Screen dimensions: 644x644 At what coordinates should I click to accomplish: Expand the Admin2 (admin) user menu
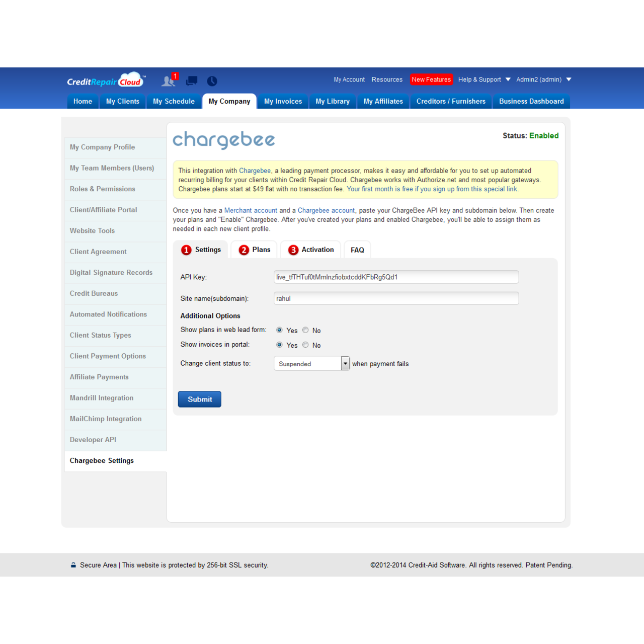click(543, 79)
